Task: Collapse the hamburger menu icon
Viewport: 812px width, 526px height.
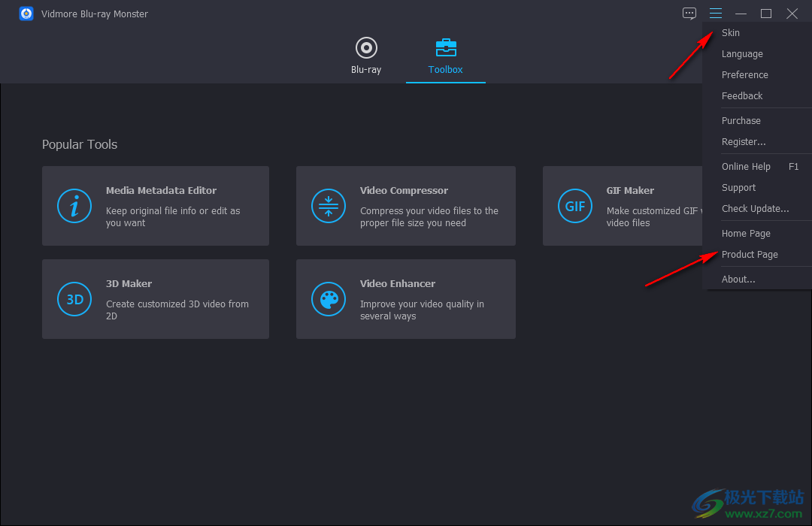Action: point(716,14)
